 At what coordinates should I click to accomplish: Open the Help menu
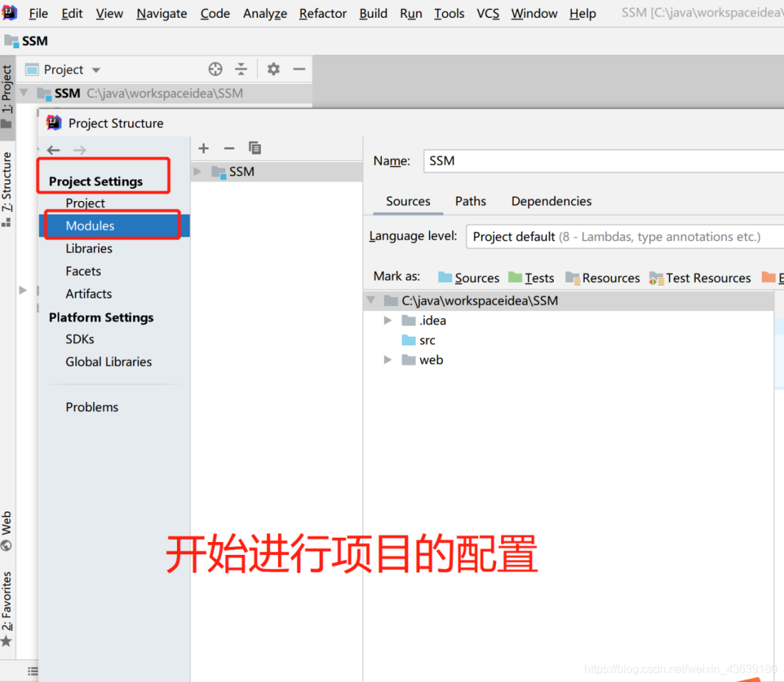tap(583, 13)
